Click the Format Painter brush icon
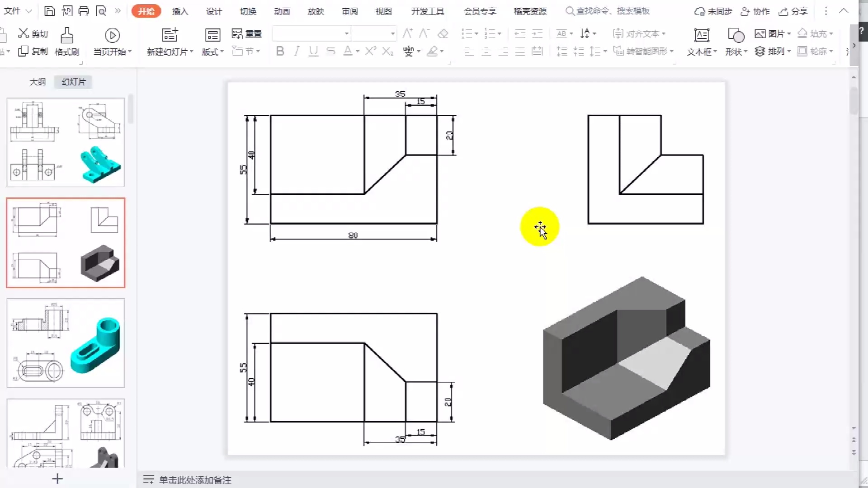868x488 pixels. 67,35
